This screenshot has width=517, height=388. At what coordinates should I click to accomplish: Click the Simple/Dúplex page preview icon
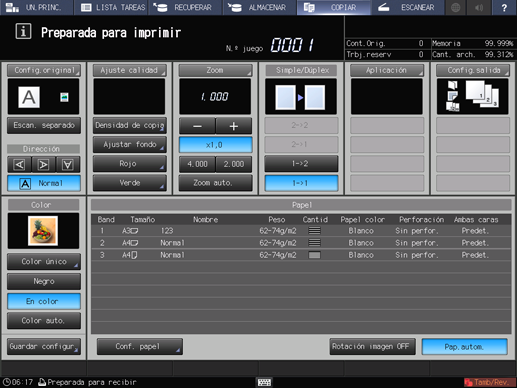[301, 97]
